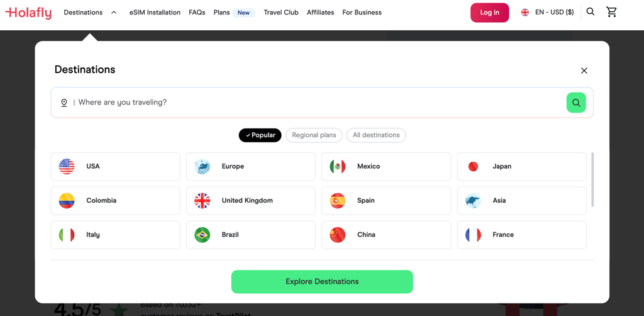Click the United Kingdom flag icon
This screenshot has width=644, height=316.
click(202, 201)
